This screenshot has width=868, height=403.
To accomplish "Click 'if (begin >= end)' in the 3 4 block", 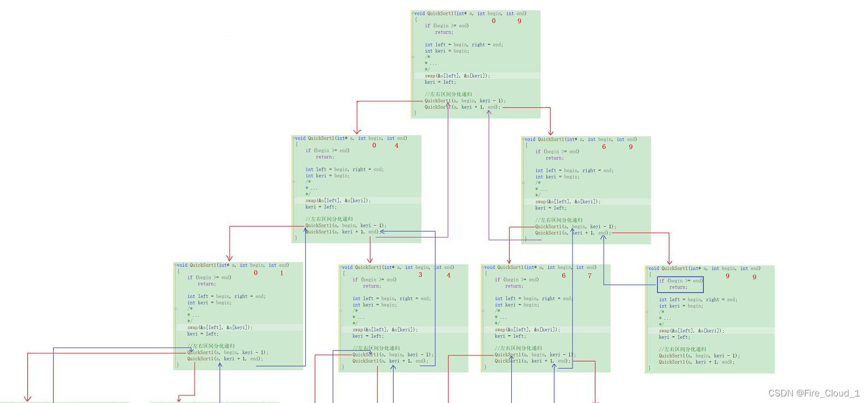I will point(374,280).
